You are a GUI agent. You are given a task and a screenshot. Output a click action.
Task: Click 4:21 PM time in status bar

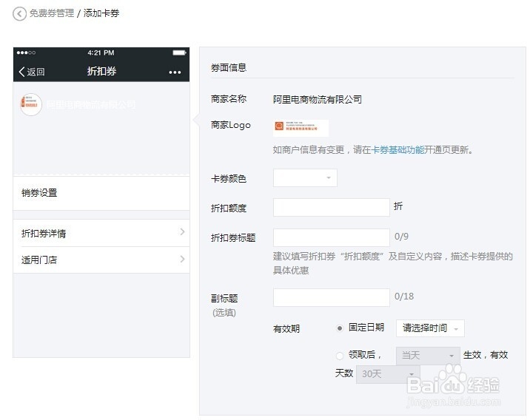coord(101,52)
